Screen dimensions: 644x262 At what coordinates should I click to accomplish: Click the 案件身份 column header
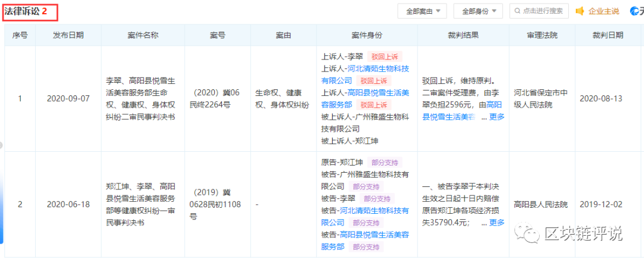(x=367, y=35)
